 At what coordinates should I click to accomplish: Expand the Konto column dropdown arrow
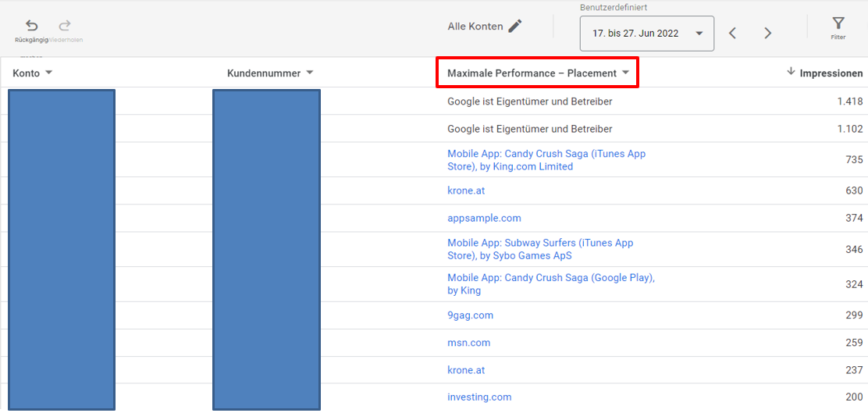pos(48,73)
